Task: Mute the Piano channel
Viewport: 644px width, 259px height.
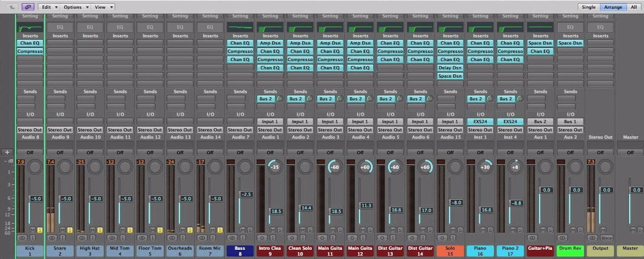Action: (x=483, y=230)
